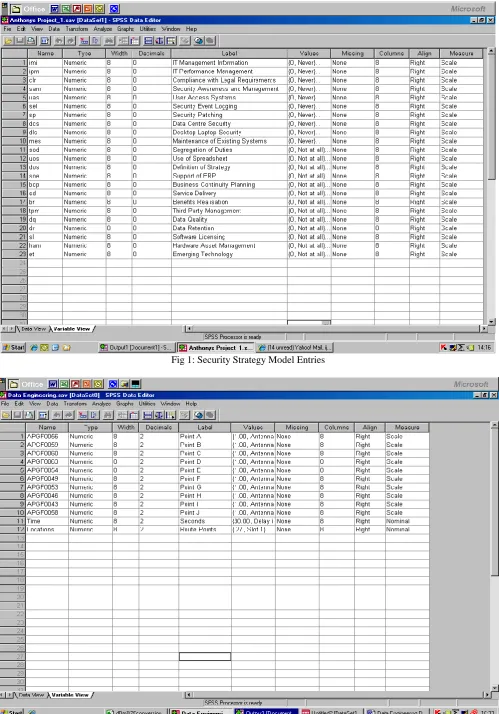This screenshot has width=499, height=714.
Task: Launch Word from the lower Office shortcut bar
Action: [x=53, y=384]
